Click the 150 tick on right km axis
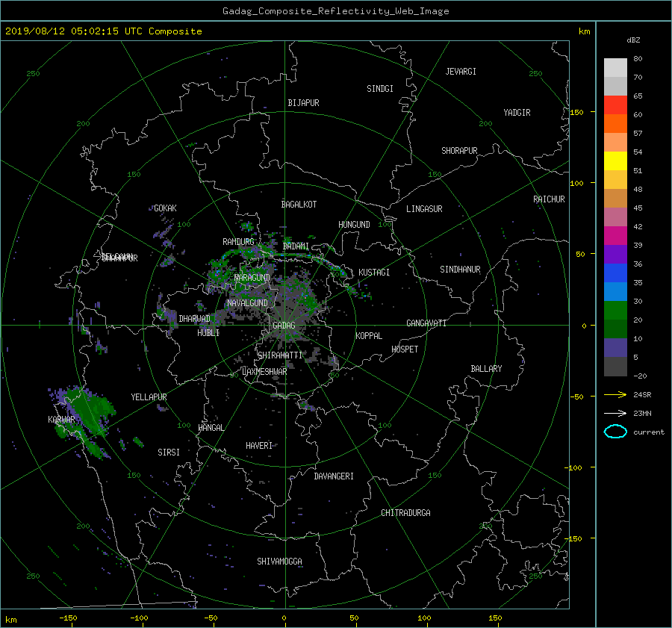Screen dimensions: 672x628 tap(577, 112)
